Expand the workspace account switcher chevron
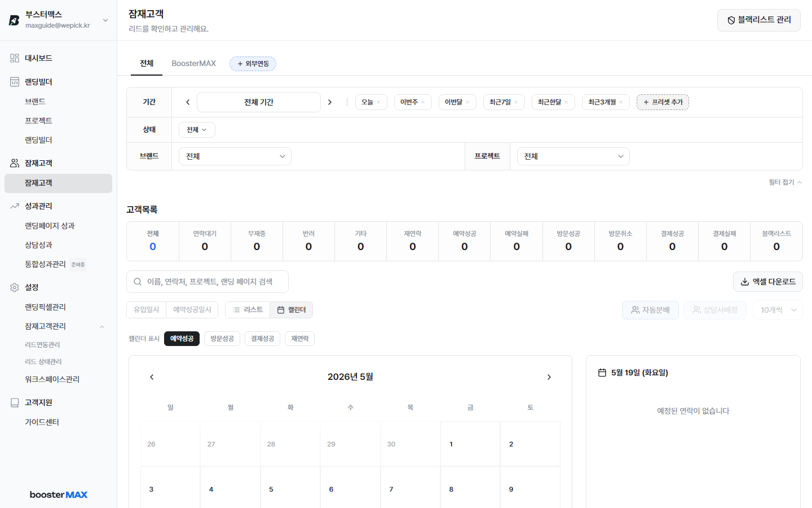This screenshot has height=508, width=812. pos(105,20)
